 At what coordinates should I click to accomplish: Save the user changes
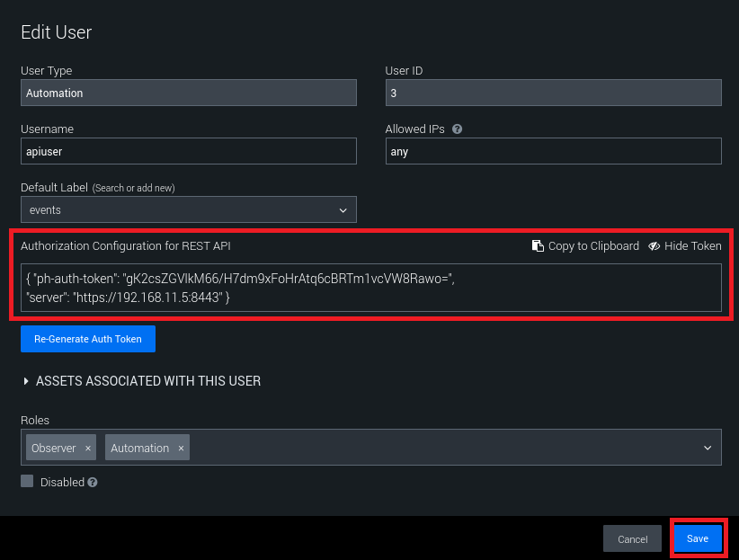[x=698, y=538]
